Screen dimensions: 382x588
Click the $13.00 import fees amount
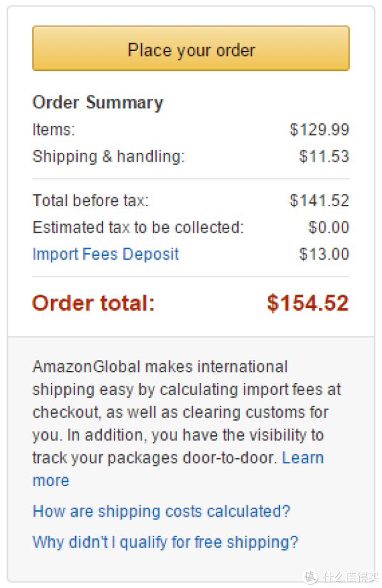coord(324,255)
